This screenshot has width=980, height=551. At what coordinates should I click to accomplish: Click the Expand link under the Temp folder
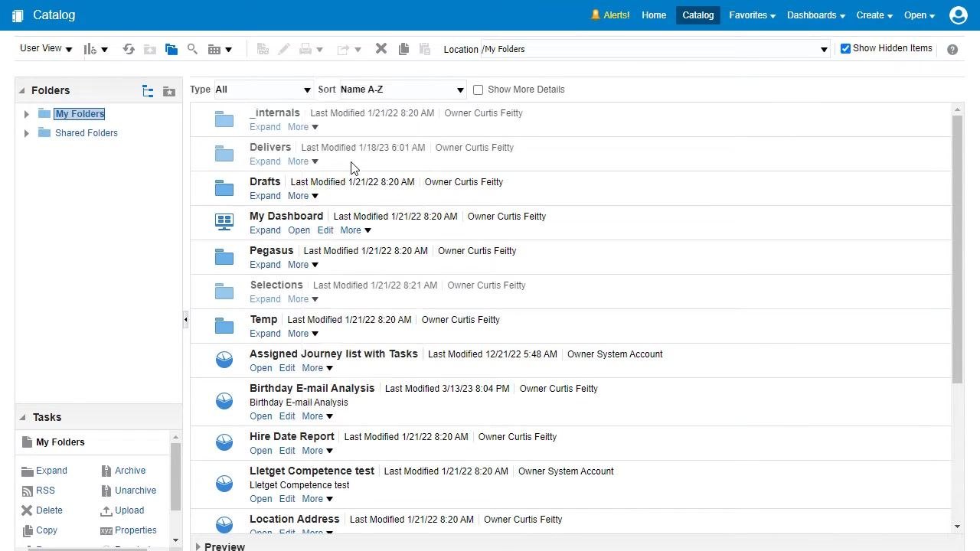click(x=265, y=334)
